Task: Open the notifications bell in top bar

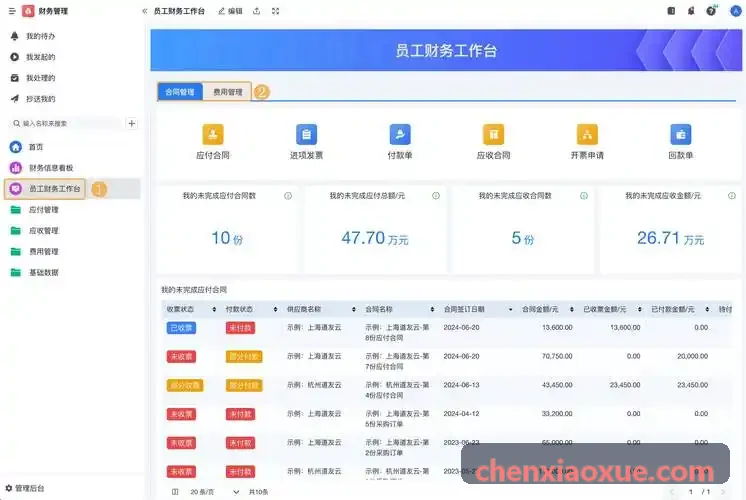Action: tap(691, 11)
